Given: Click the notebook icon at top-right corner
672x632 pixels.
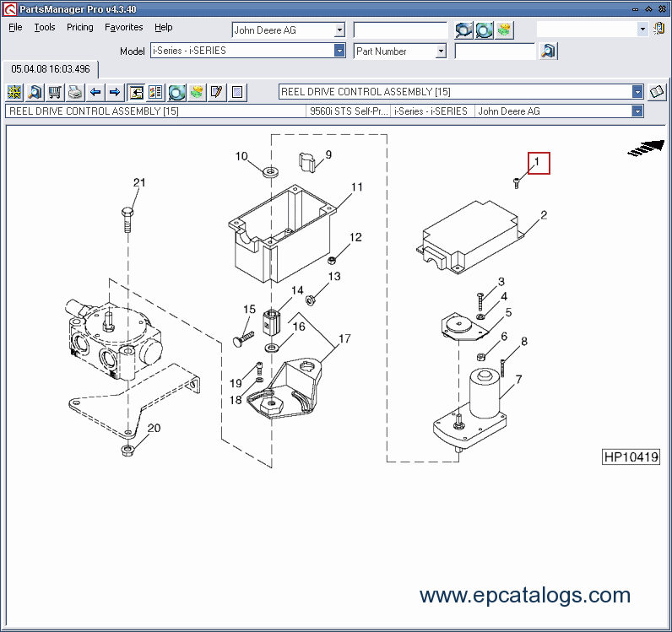Looking at the screenshot, I should pyautogui.click(x=658, y=29).
